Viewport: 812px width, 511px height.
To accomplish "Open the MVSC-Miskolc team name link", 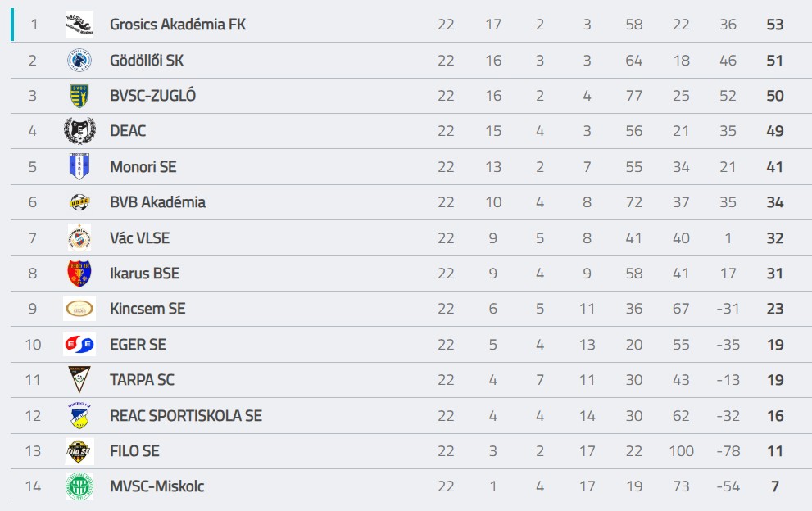I will [x=157, y=486].
